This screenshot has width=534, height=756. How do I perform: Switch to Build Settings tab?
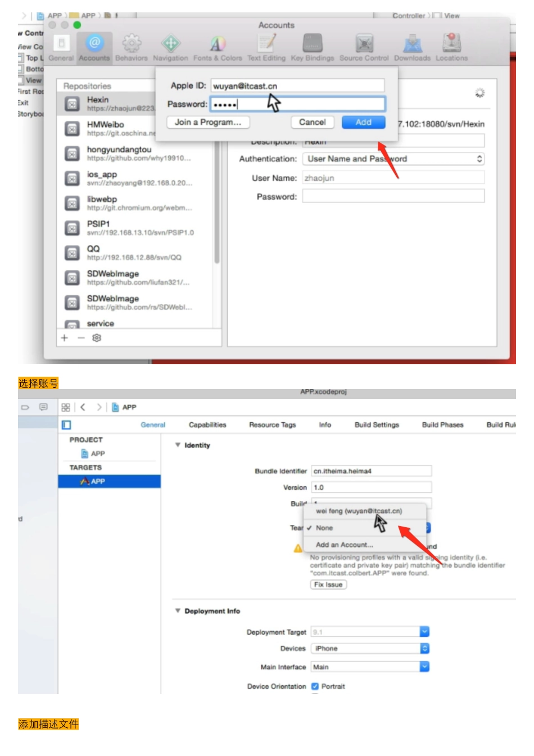tap(377, 425)
